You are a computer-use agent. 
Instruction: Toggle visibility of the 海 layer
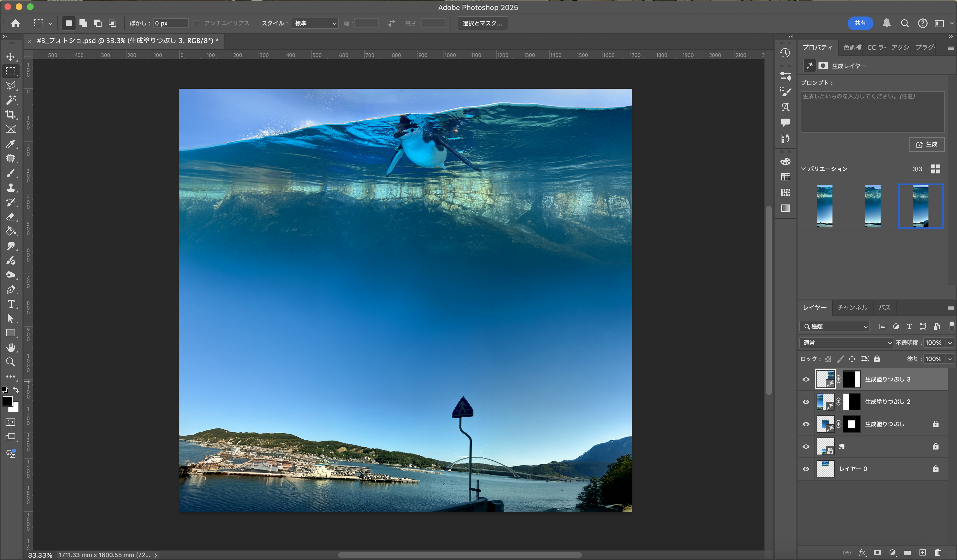coord(806,446)
